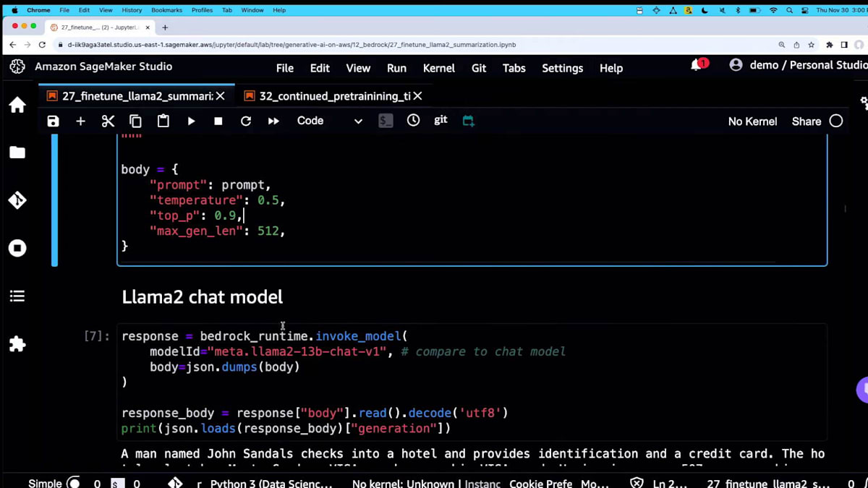
Task: Open Running Terminals and Kernels sidebar icon
Action: [17, 248]
